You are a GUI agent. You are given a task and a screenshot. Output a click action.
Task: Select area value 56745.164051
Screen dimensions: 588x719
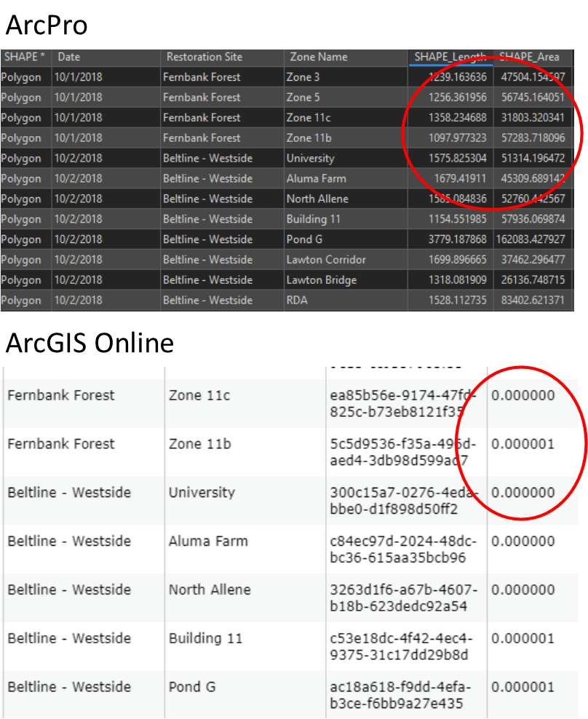(x=533, y=98)
